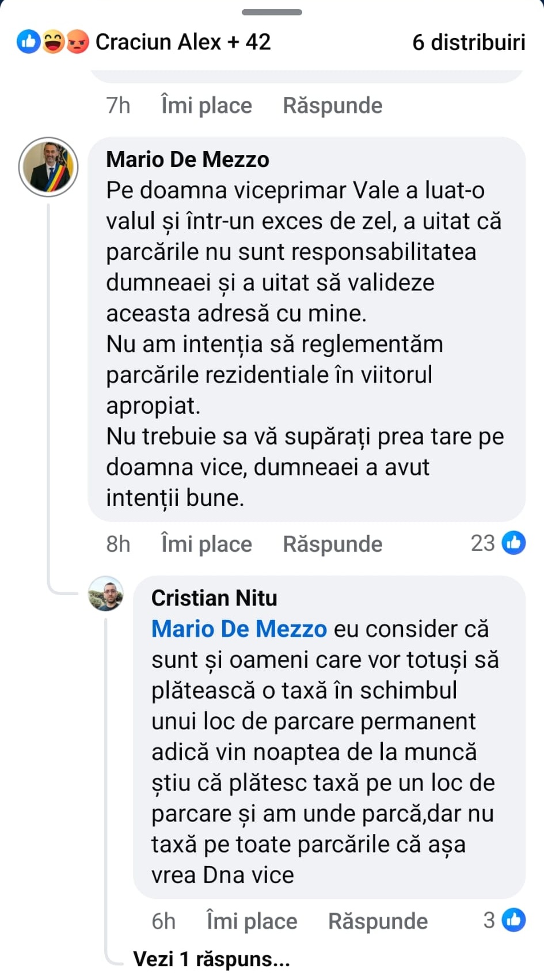View the "6 distribuiri" shares list

click(x=469, y=42)
